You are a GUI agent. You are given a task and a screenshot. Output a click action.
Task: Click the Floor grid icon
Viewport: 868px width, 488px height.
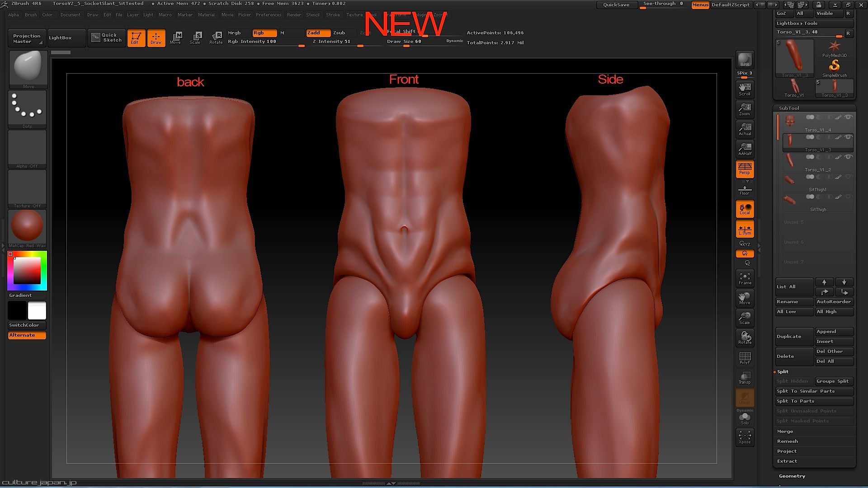click(745, 189)
